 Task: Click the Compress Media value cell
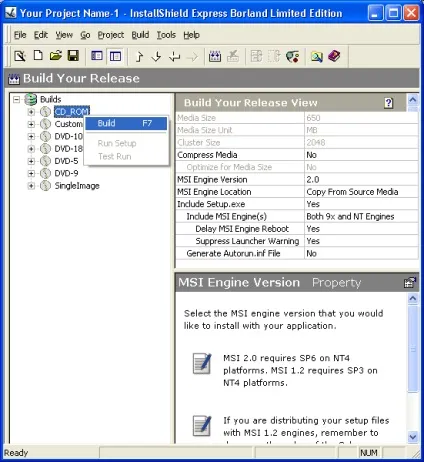[361, 155]
